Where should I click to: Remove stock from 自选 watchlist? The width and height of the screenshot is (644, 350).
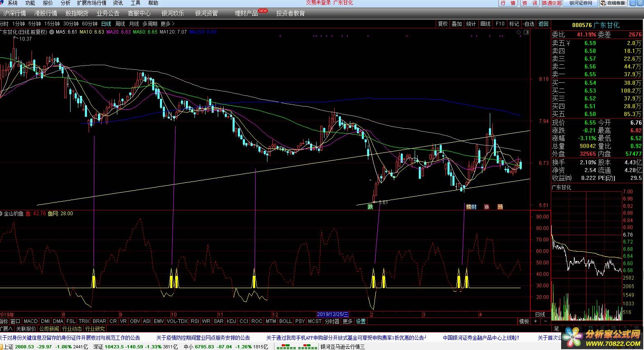(529, 24)
